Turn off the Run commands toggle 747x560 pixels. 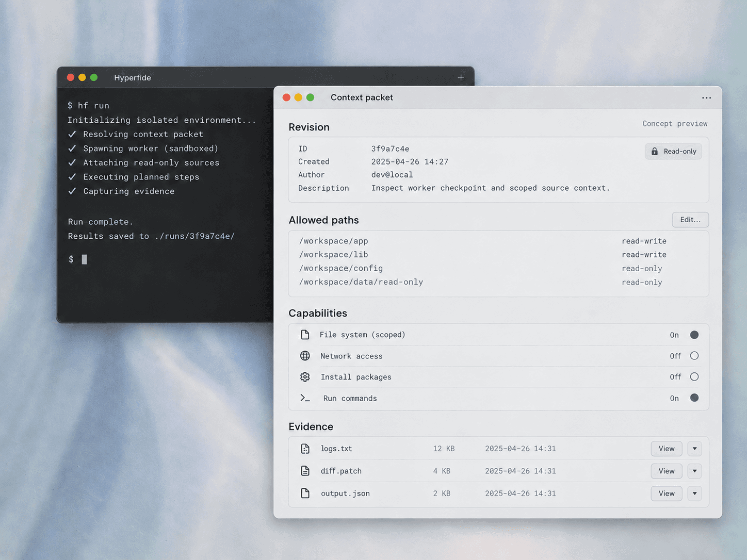pyautogui.click(x=694, y=398)
